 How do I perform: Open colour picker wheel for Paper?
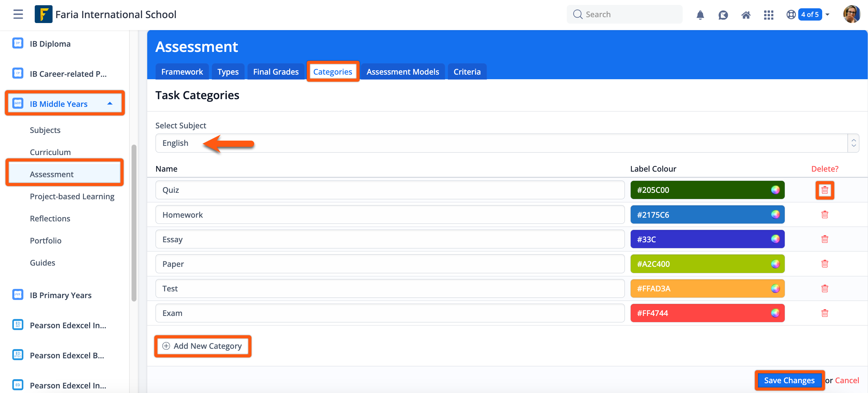pyautogui.click(x=775, y=264)
